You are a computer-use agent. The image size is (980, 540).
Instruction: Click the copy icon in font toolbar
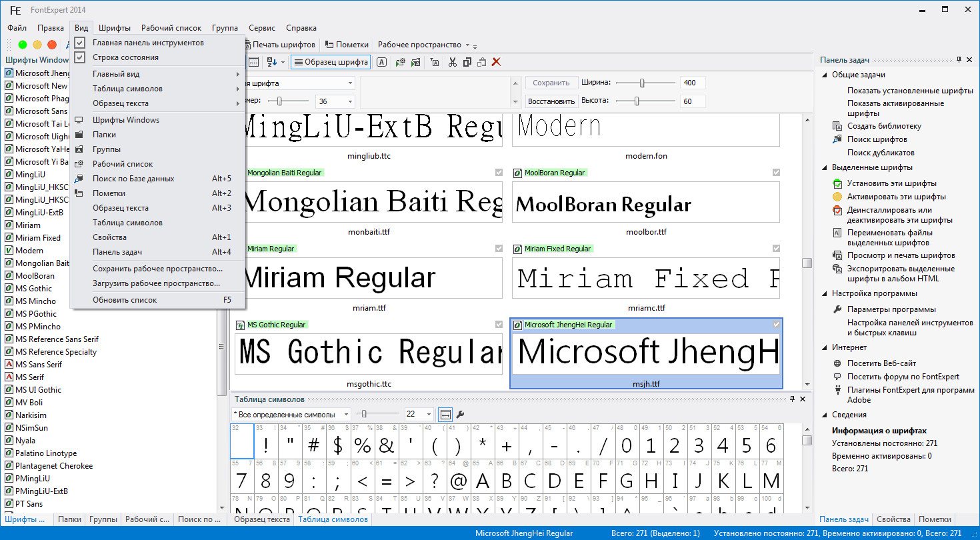pyautogui.click(x=467, y=62)
